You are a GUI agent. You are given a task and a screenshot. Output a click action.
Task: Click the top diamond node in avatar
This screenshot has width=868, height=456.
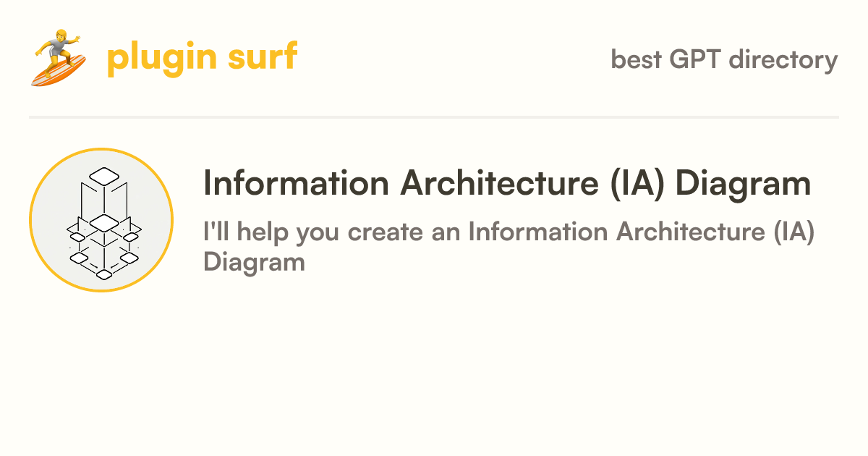point(104,174)
